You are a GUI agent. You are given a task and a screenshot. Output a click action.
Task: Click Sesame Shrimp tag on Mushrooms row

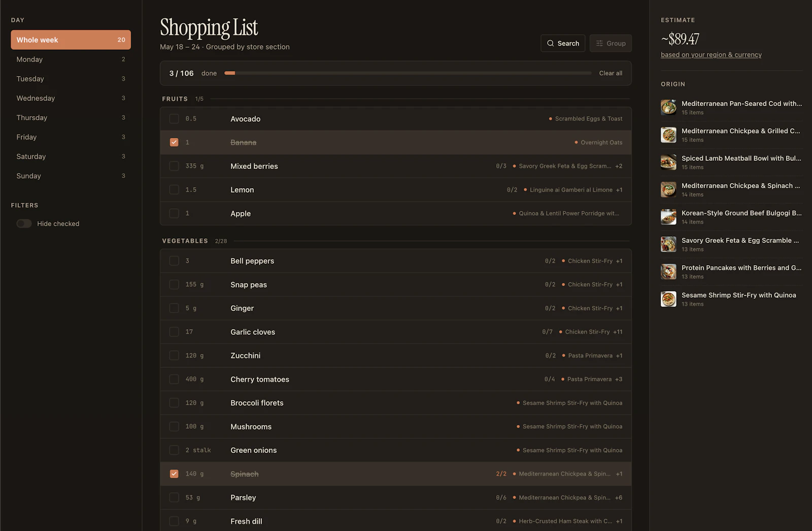point(569,427)
